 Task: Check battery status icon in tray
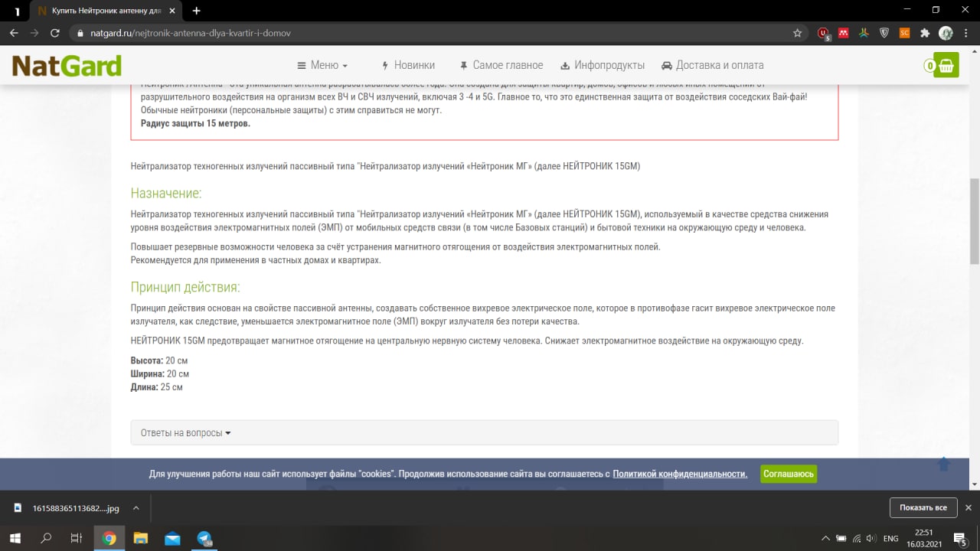(x=841, y=539)
